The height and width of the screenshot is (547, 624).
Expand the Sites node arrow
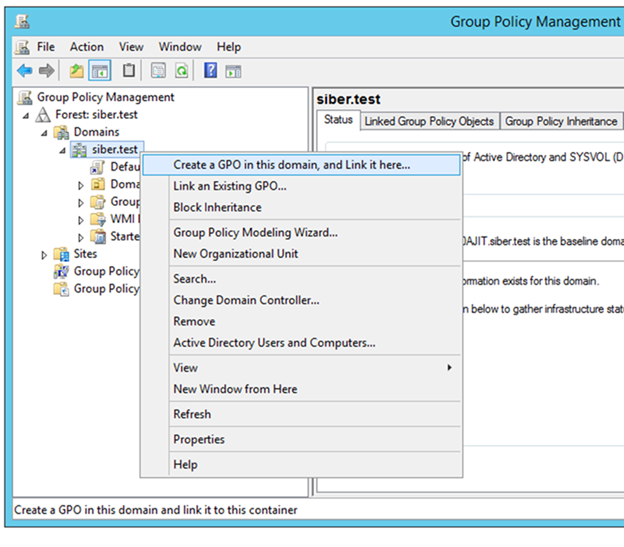[44, 255]
